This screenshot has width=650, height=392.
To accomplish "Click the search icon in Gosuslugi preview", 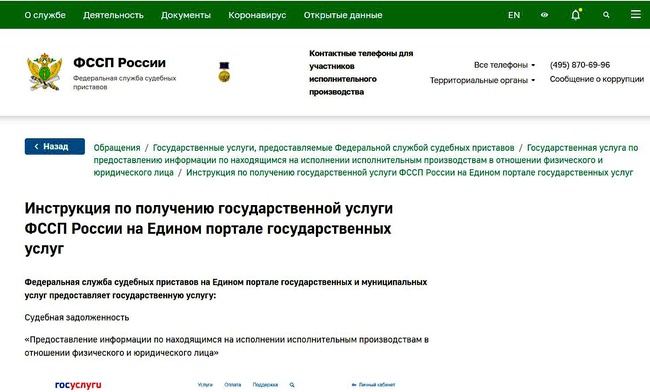I will (292, 385).
